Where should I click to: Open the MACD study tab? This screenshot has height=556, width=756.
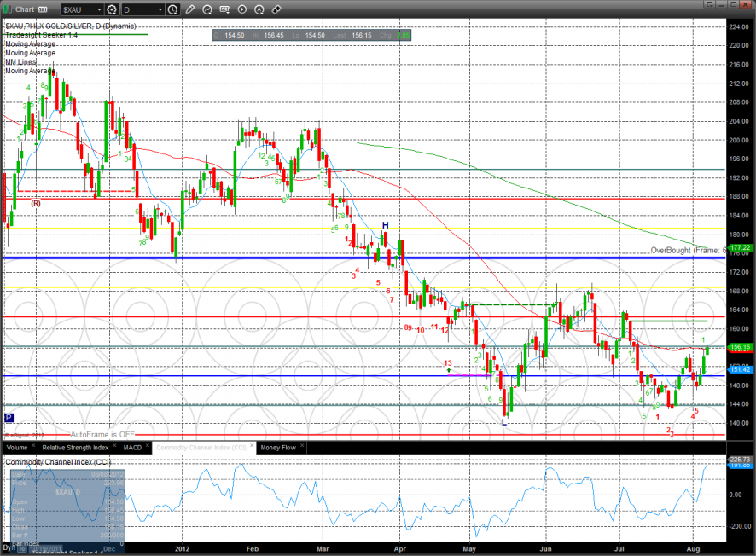click(132, 447)
